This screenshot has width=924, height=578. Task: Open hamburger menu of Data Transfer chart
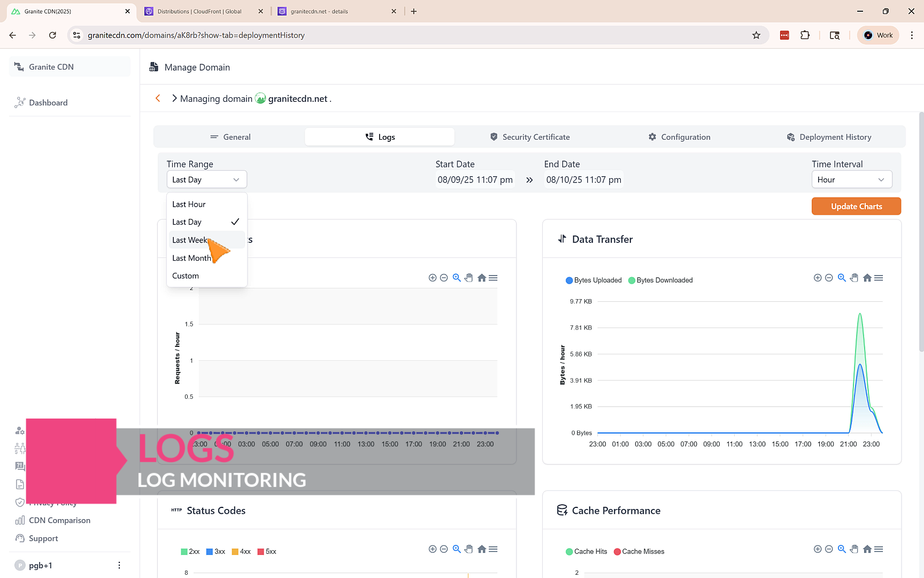[x=879, y=278]
